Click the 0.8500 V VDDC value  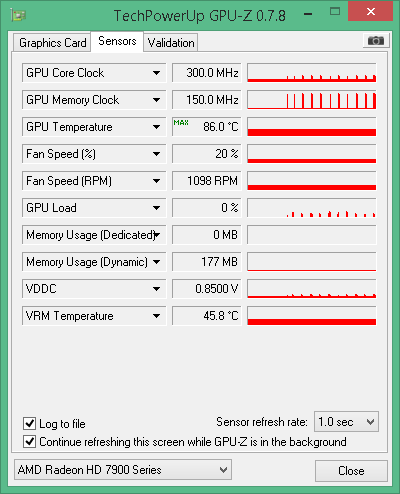point(207,289)
